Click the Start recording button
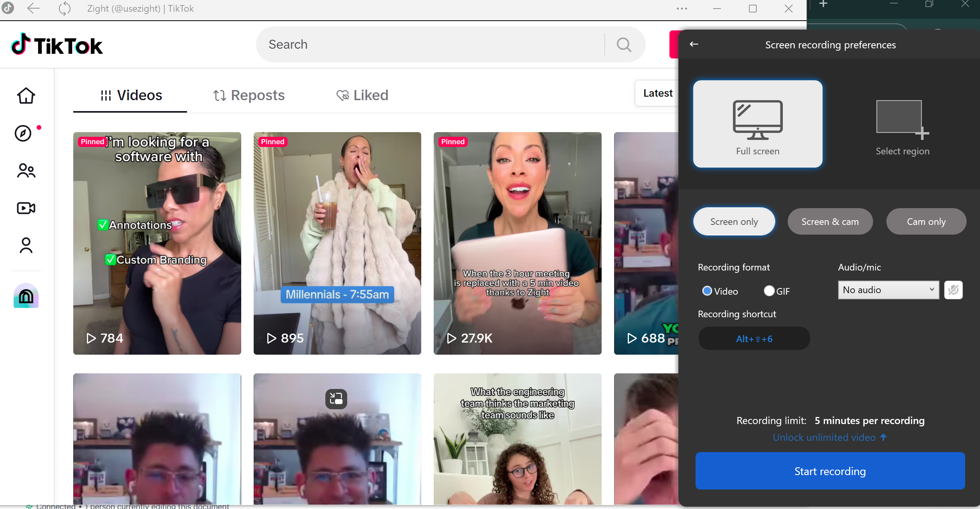The image size is (980, 509). pyautogui.click(x=830, y=471)
